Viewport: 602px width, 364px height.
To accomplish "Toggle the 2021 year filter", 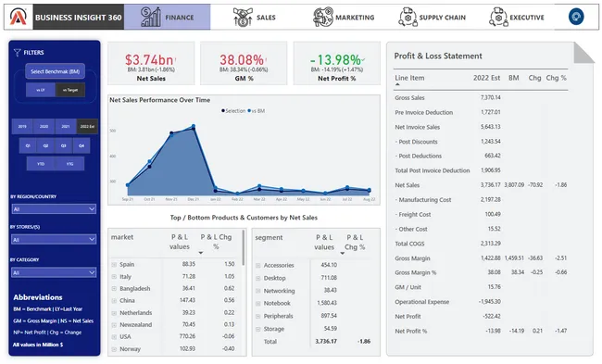I will pos(66,126).
